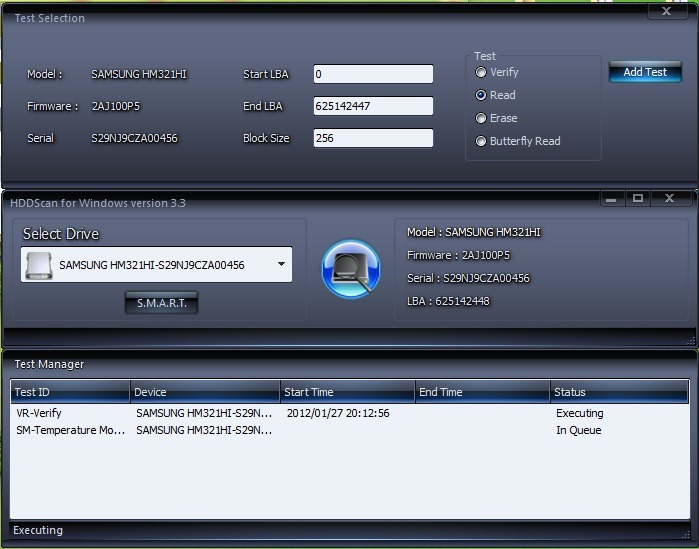Image resolution: width=699 pixels, height=549 pixels.
Task: Pick the Butterfly Read test option
Action: [481, 141]
